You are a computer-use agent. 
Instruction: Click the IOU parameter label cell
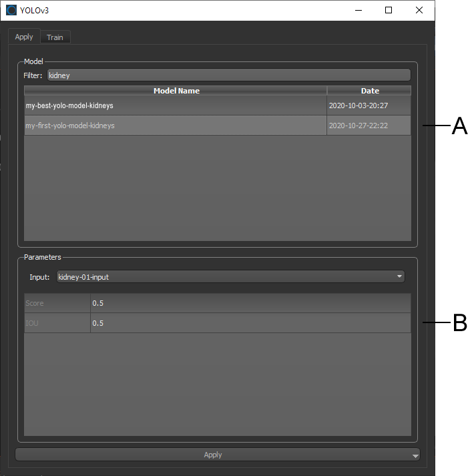(x=57, y=323)
